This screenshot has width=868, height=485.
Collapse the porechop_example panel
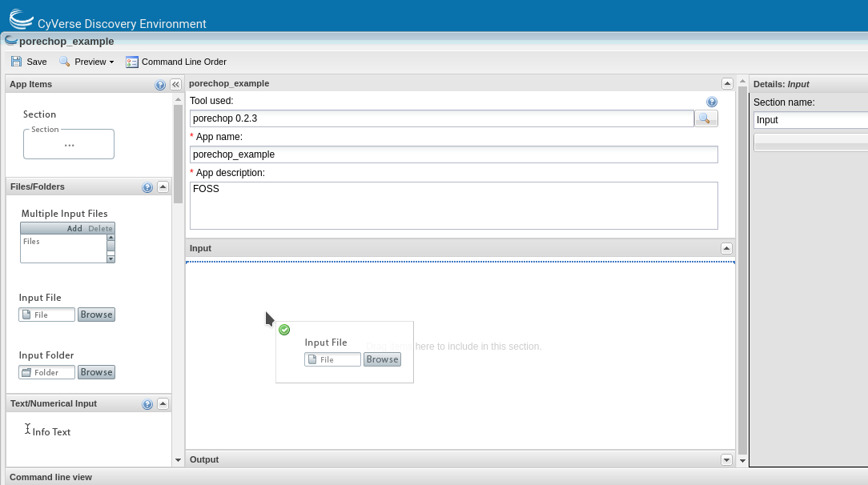tap(727, 83)
